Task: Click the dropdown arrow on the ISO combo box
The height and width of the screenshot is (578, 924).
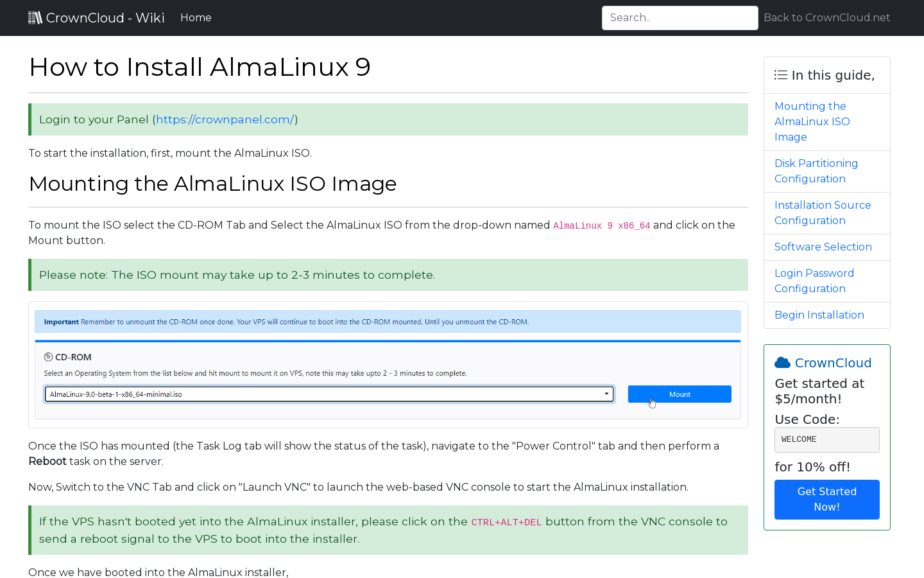Action: (606, 394)
